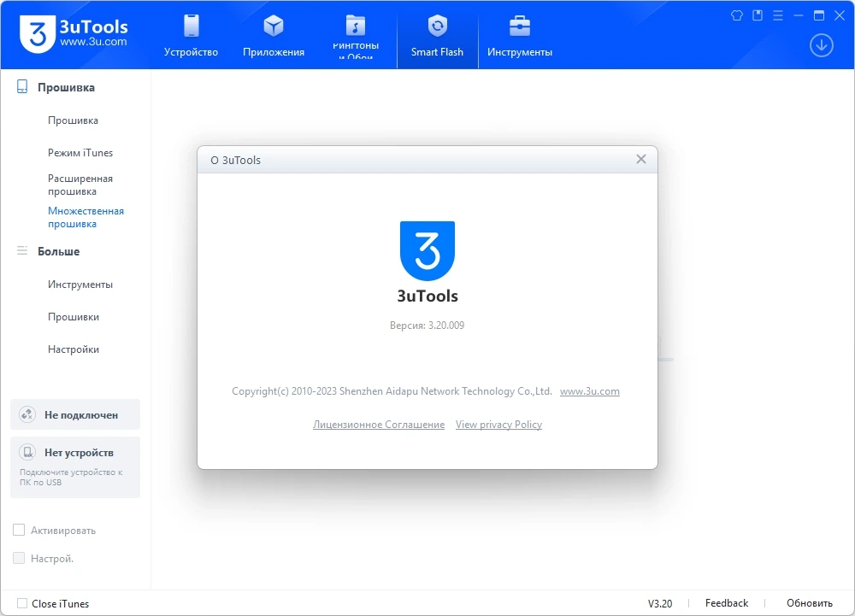The image size is (855, 616).
Task: Toggle the Настрой. checkbox
Action: coord(19,558)
